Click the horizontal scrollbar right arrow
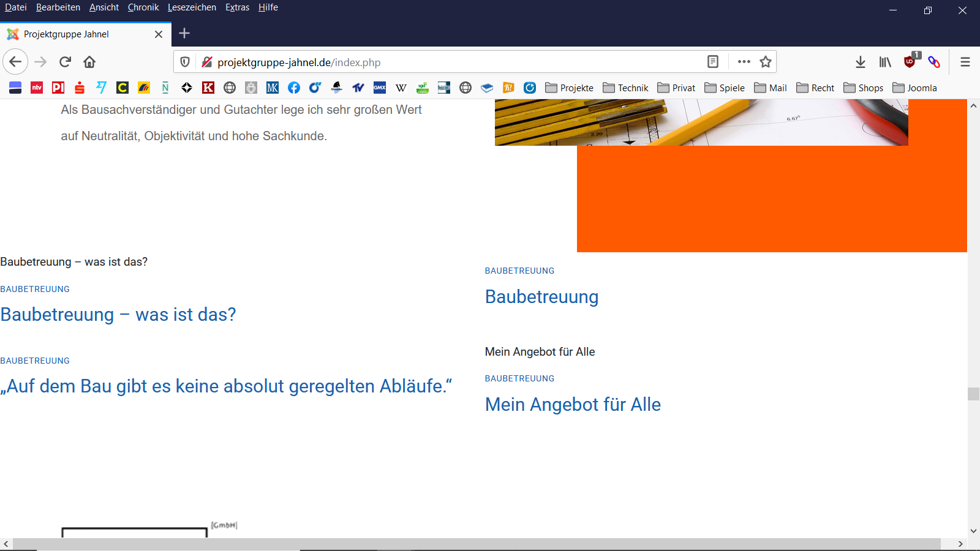The image size is (980, 551). click(960, 544)
